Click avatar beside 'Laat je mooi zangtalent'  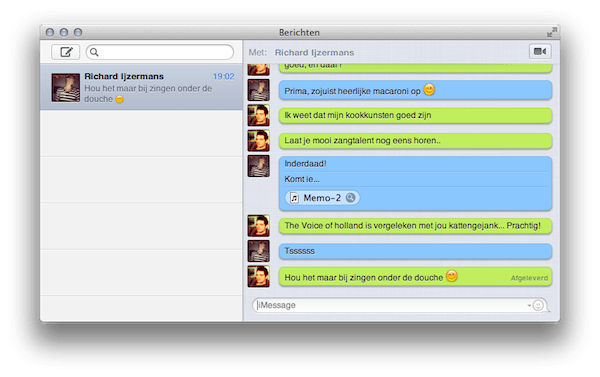259,140
